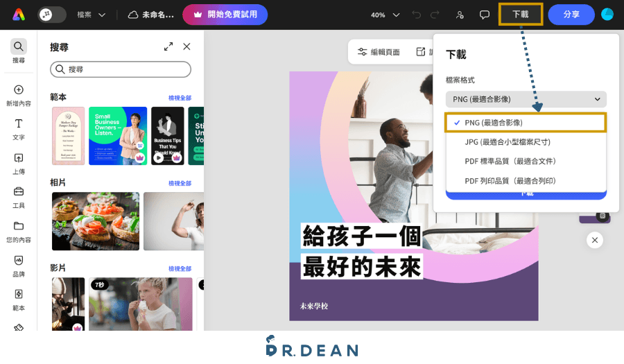Viewport: 624px width, 364px height.
Task: Toggle the switch beside the Adobe logo
Action: tap(52, 15)
